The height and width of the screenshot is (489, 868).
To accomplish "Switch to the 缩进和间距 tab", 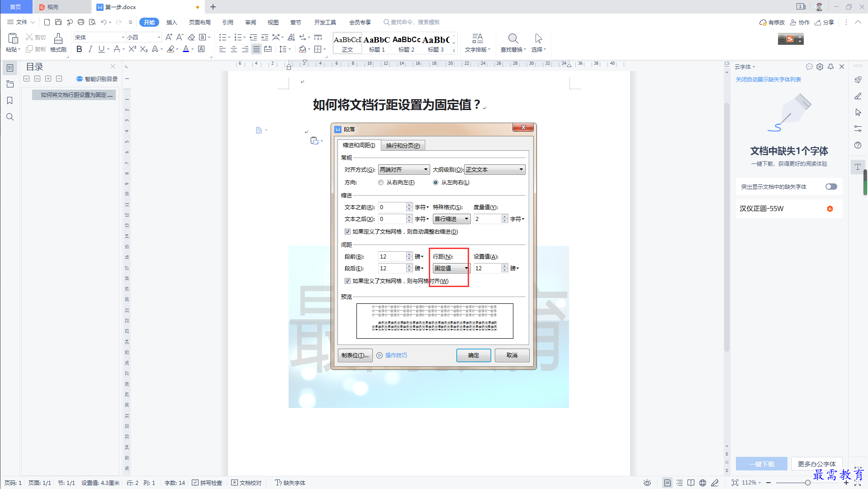I will [359, 145].
